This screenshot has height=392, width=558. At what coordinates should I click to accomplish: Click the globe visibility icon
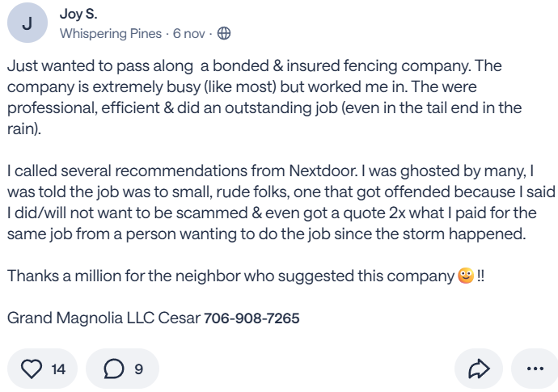point(224,34)
